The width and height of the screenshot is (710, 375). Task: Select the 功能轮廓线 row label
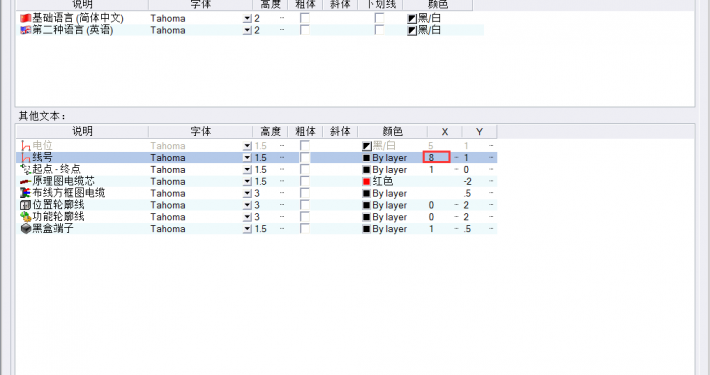point(58,216)
